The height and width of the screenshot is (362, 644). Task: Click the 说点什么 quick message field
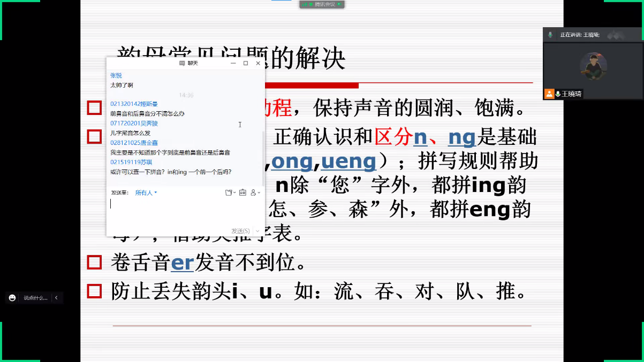(35, 298)
